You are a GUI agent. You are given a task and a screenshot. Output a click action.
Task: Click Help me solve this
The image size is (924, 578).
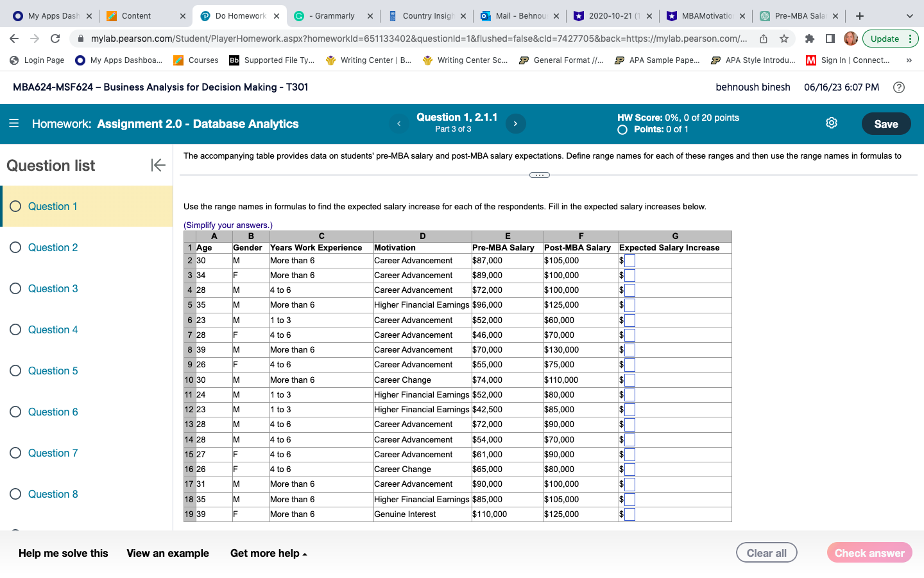[x=64, y=554]
